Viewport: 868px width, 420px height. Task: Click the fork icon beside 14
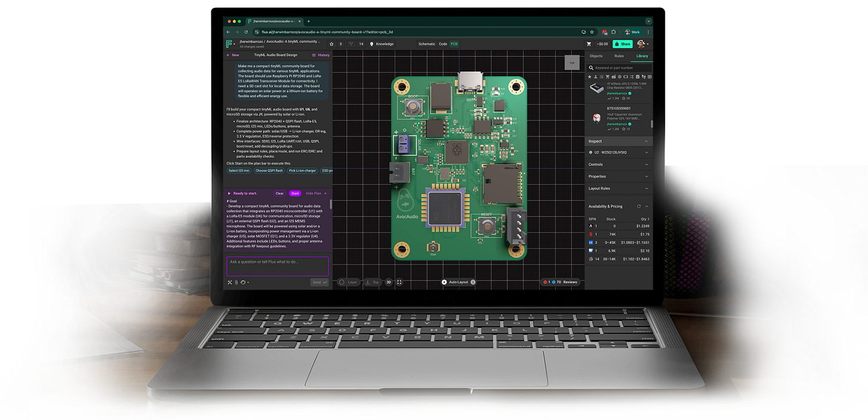pos(351,44)
